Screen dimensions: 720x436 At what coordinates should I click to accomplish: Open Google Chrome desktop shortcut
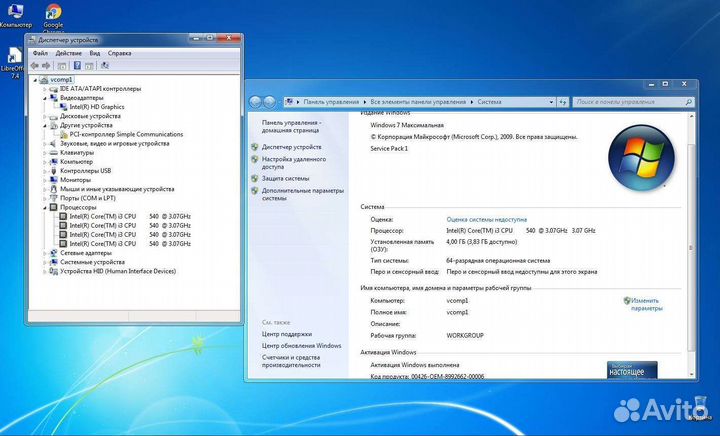[x=53, y=17]
